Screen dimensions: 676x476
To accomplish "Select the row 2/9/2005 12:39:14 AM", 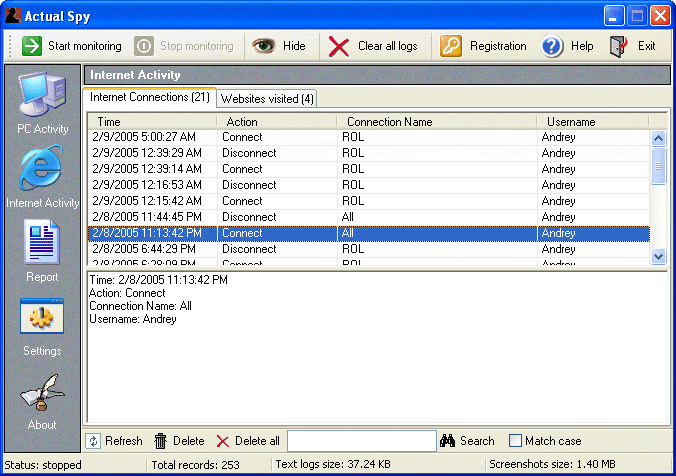I will 369,169.
